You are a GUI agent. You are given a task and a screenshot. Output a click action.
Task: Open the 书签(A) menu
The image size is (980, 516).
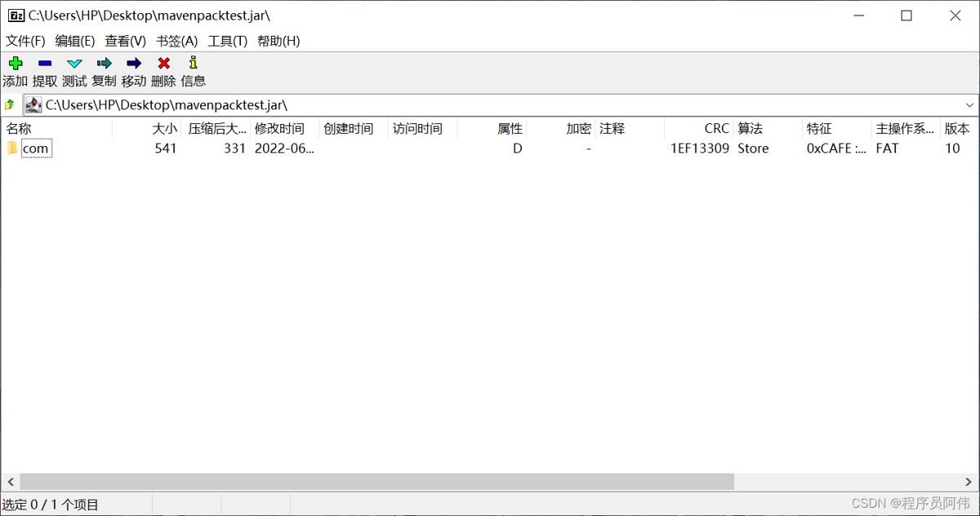coord(176,41)
